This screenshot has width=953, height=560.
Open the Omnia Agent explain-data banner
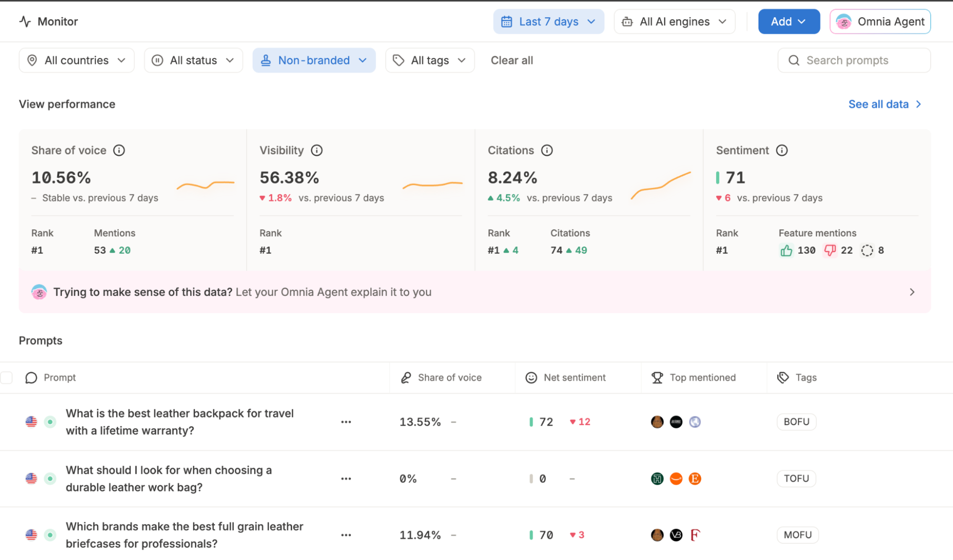(475, 292)
